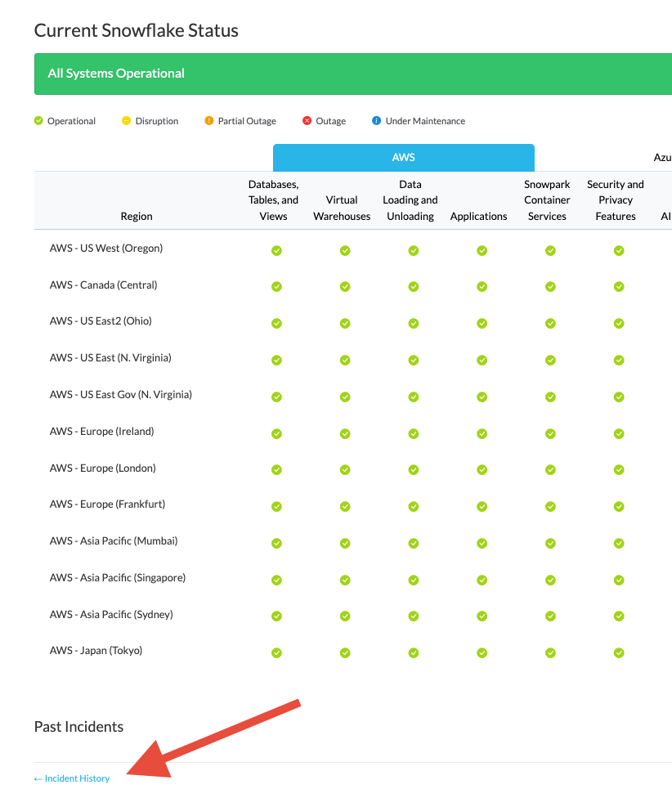The height and width of the screenshot is (807, 672).
Task: Click Singapore Databases status icon
Action: pos(277,580)
